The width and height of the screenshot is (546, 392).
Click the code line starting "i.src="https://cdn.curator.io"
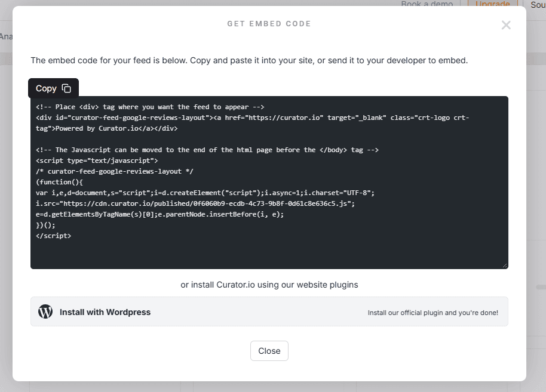[195, 203]
